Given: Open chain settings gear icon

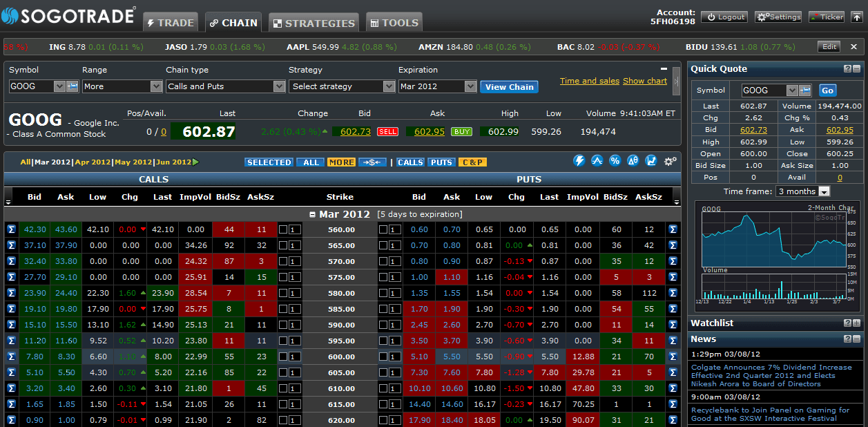Looking at the screenshot, I should pos(670,162).
